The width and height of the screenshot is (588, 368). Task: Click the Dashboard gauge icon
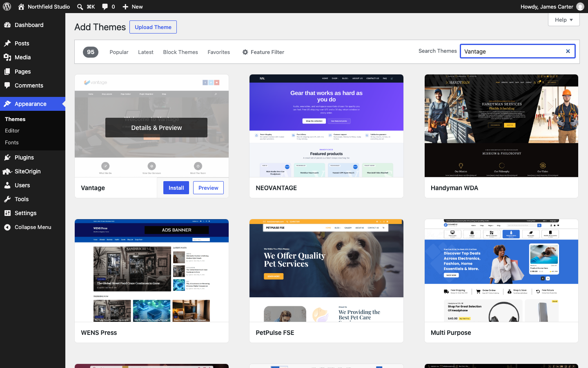(x=7, y=25)
